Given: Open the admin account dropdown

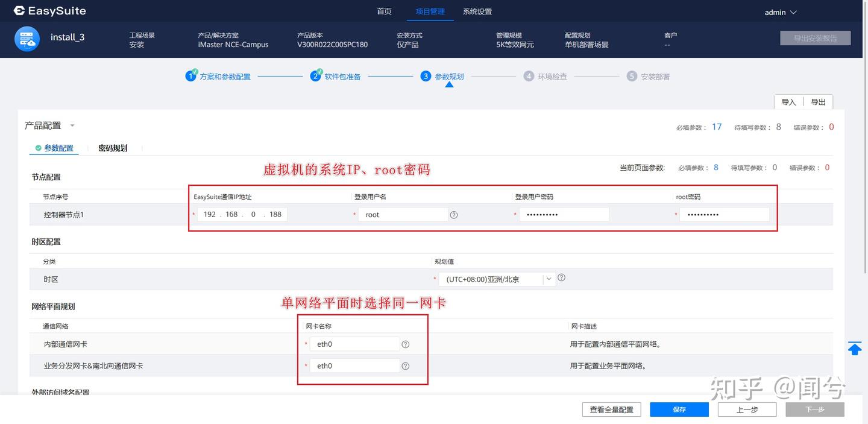Looking at the screenshot, I should coord(781,11).
